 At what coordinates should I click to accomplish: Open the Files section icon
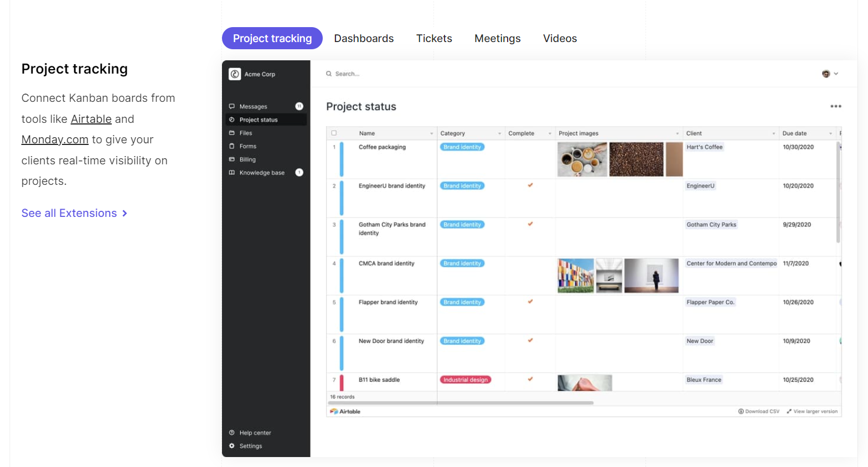[232, 133]
